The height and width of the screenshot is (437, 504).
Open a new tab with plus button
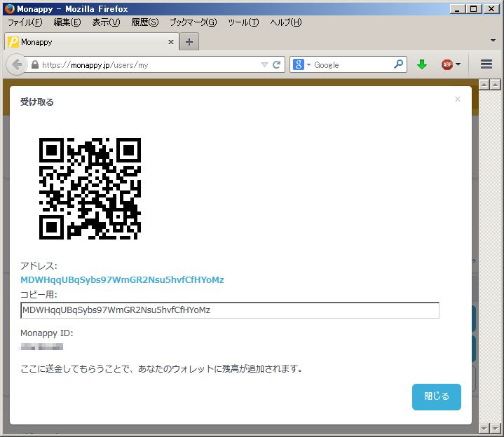(x=189, y=42)
